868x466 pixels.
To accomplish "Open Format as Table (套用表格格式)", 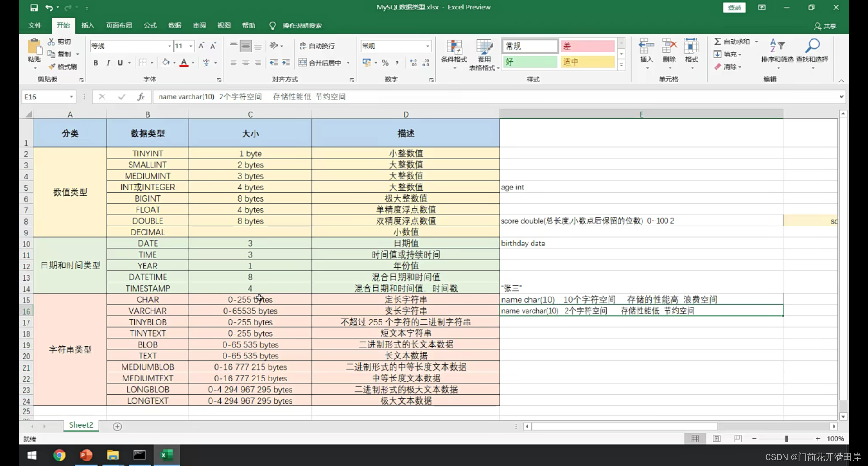I will point(484,54).
